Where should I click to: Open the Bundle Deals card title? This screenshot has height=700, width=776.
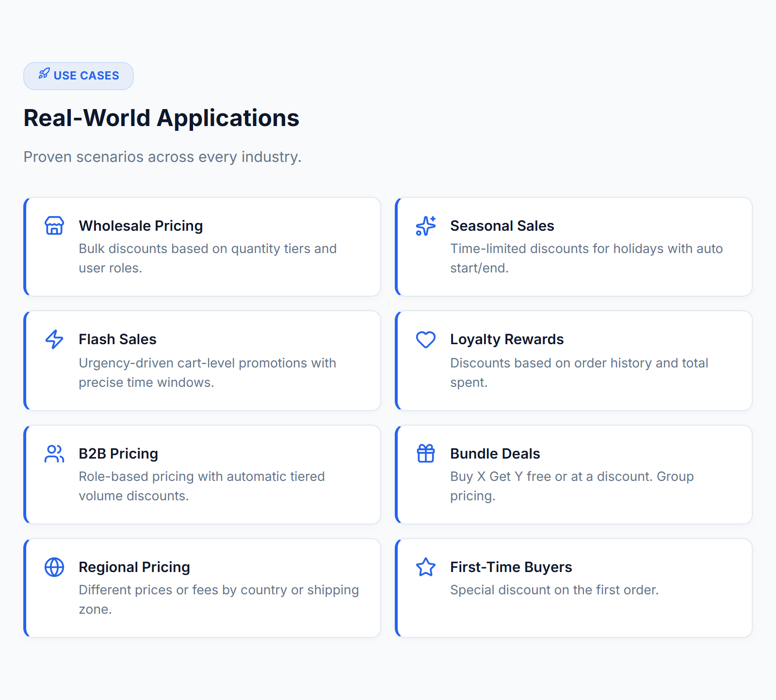pyautogui.click(x=495, y=454)
